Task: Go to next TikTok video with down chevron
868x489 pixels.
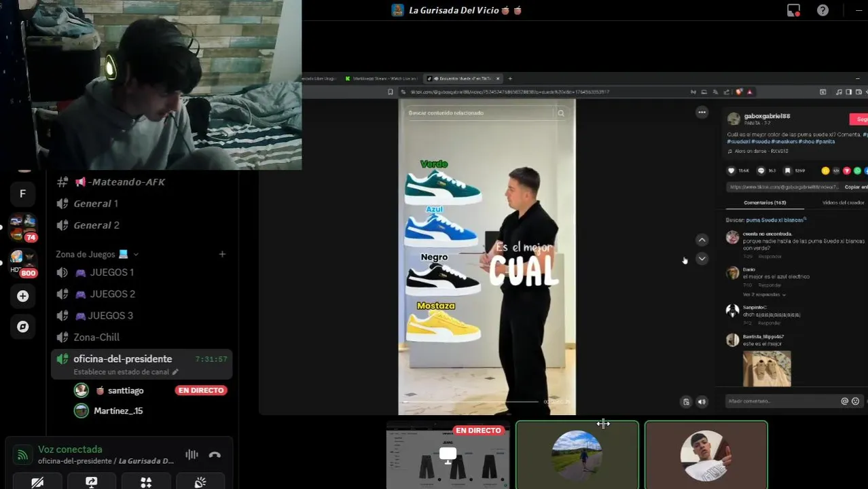Action: [x=702, y=259]
